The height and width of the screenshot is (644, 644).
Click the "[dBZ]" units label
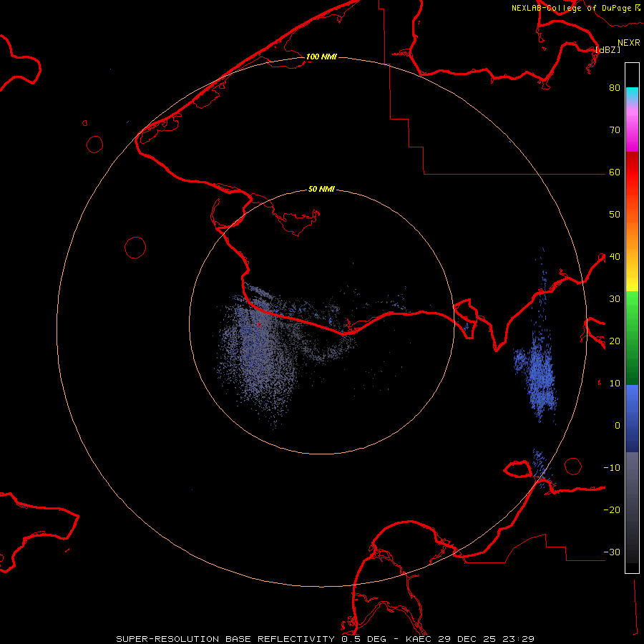[x=608, y=49]
